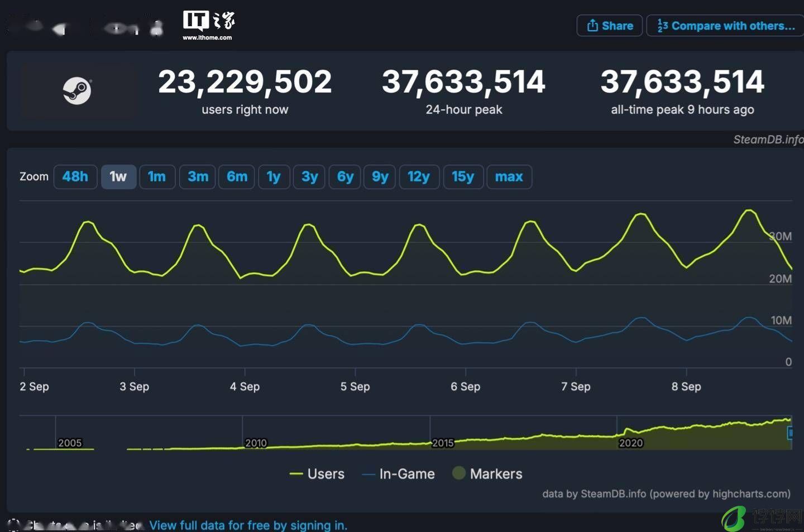
Task: Click the ithome logo at top
Action: pos(209,25)
